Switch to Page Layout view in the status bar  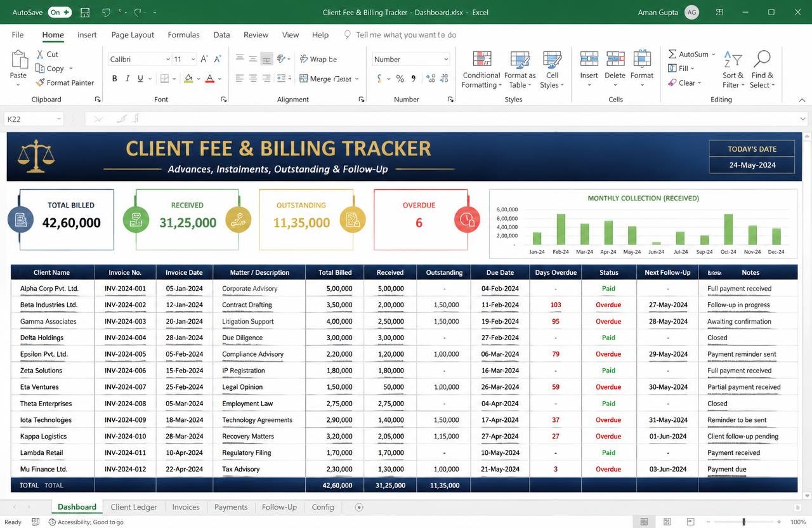tap(667, 522)
